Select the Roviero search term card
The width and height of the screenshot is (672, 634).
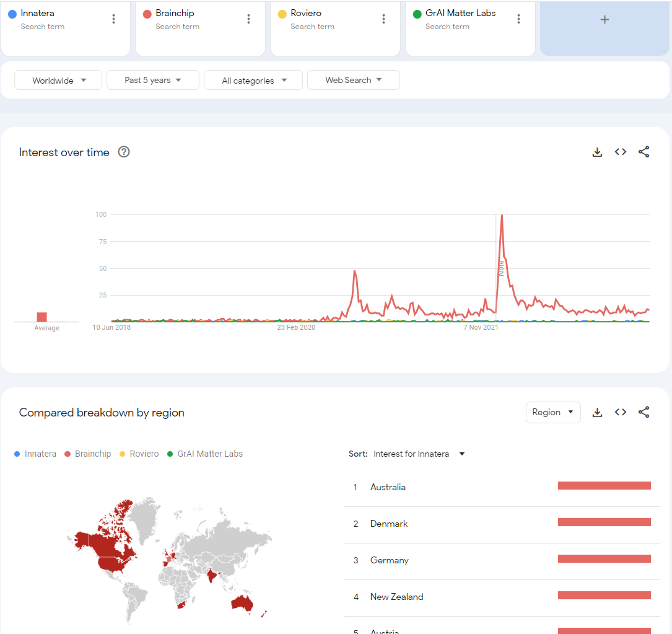tap(336, 29)
